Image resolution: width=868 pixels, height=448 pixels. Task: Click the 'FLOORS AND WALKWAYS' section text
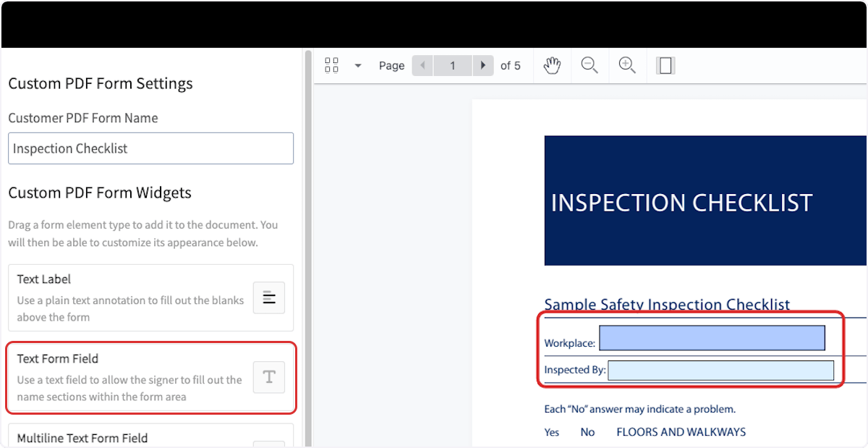click(x=681, y=432)
